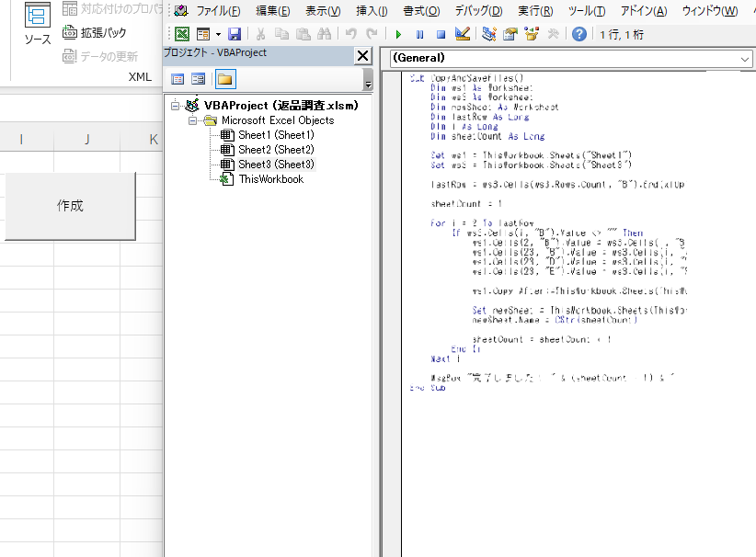Collapse the Microsoft Excel Objects folder
The width and height of the screenshot is (756, 557).
click(192, 120)
